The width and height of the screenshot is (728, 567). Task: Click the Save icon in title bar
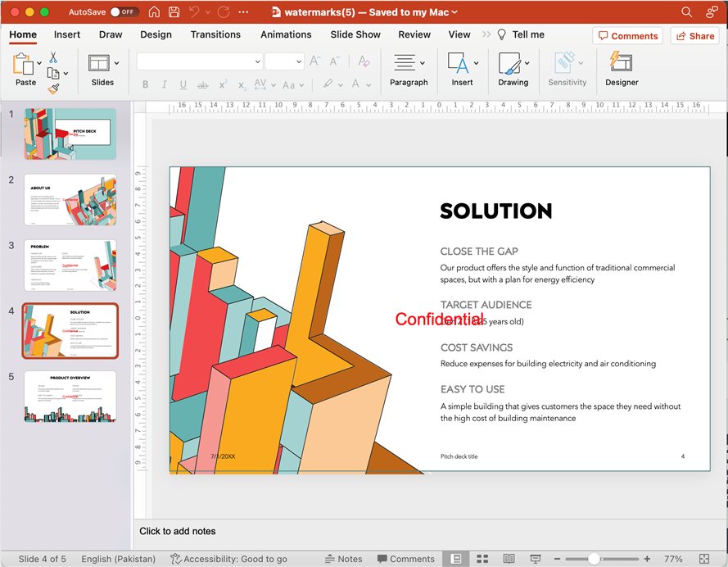point(174,12)
